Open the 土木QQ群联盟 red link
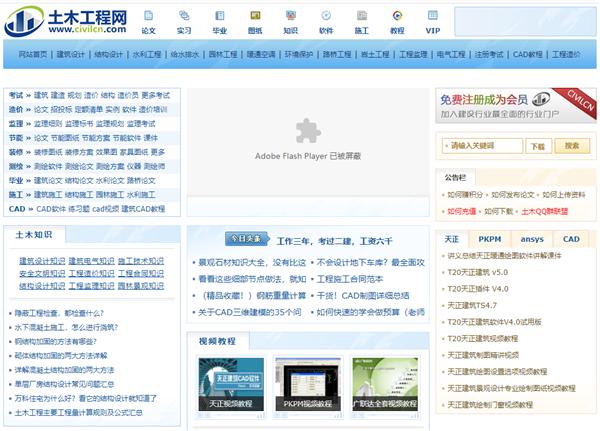The height and width of the screenshot is (431, 600). tap(545, 211)
